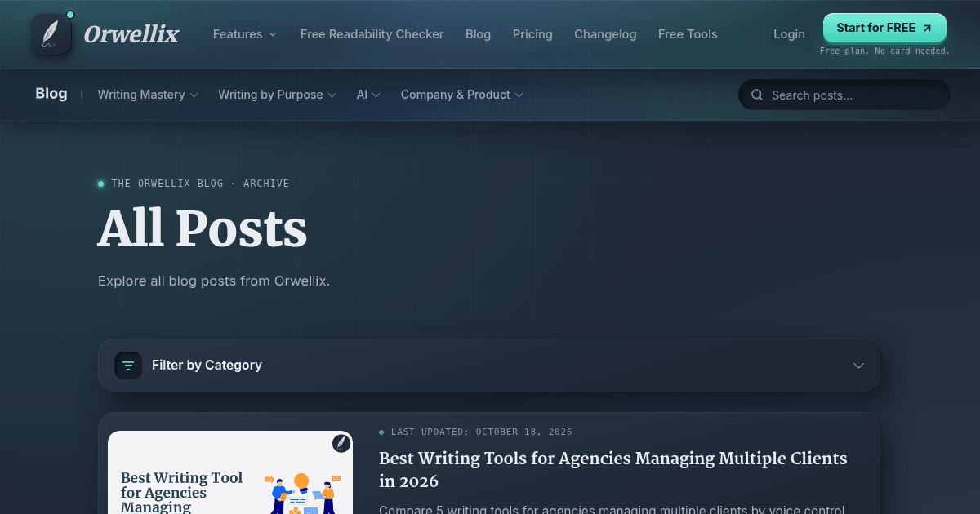Viewport: 980px width, 514px height.
Task: Open the Blog link in the top navigation
Action: coord(478,34)
